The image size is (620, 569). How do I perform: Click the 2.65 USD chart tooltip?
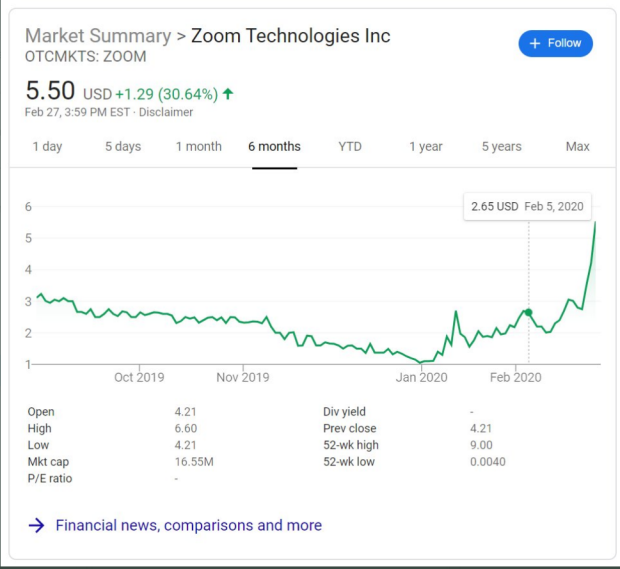click(527, 206)
